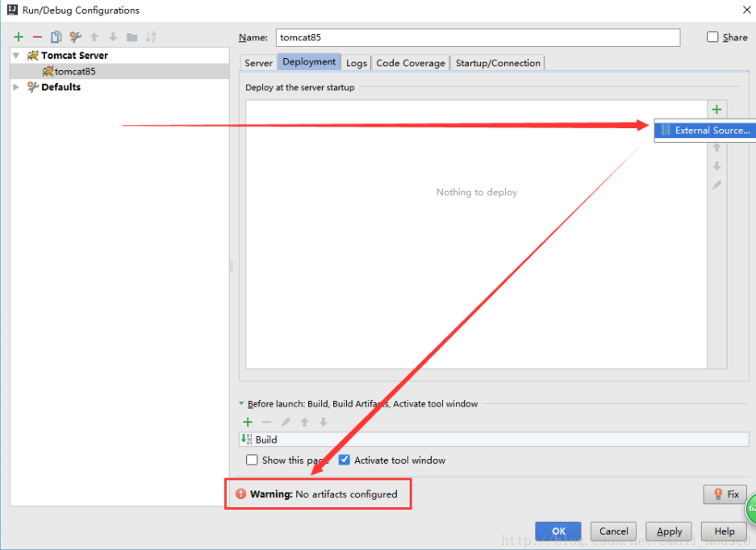This screenshot has height=550, width=756.
Task: Move deployment item down arrow
Action: coord(717,166)
